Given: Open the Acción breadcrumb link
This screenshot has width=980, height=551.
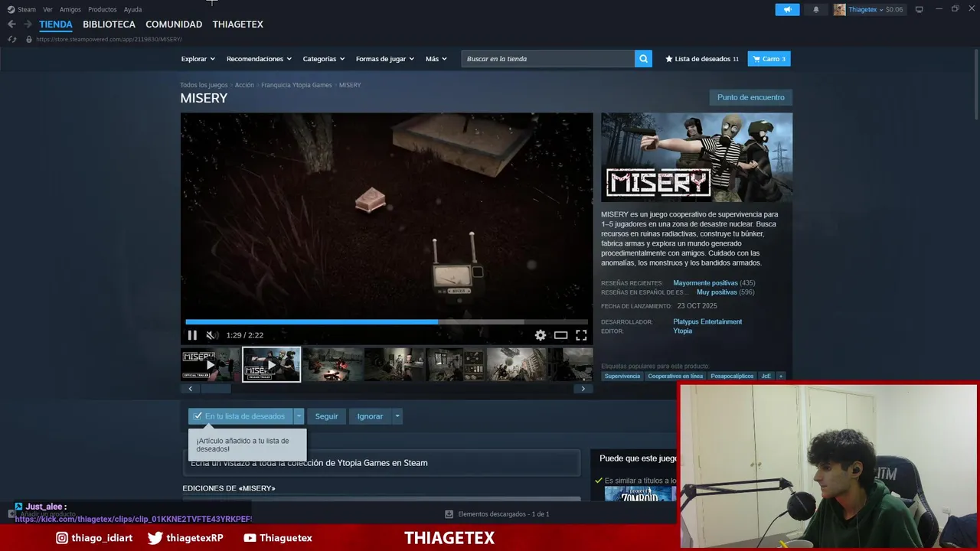Looking at the screenshot, I should pyautogui.click(x=244, y=85).
